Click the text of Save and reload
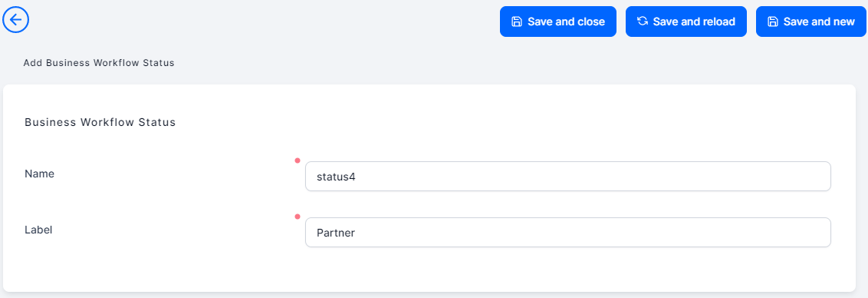The width and height of the screenshot is (868, 298). coord(694,22)
